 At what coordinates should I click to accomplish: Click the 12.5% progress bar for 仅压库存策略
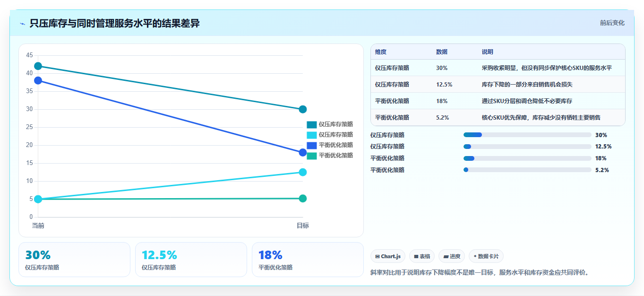point(527,147)
